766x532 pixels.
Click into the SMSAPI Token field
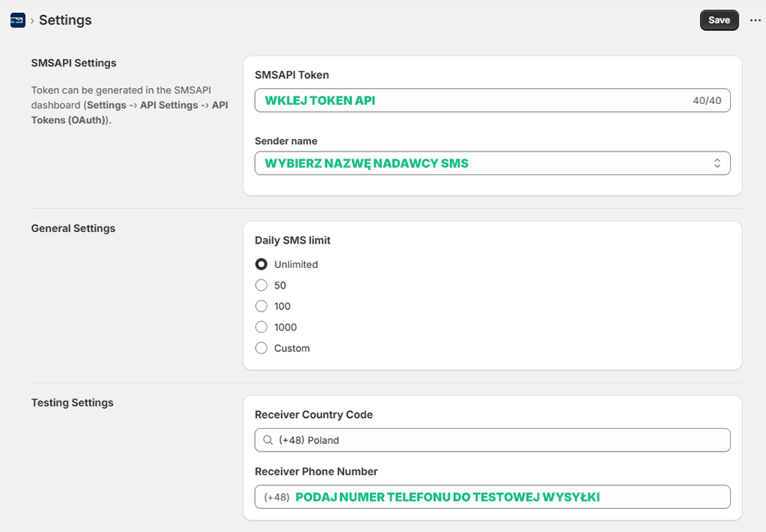click(493, 100)
